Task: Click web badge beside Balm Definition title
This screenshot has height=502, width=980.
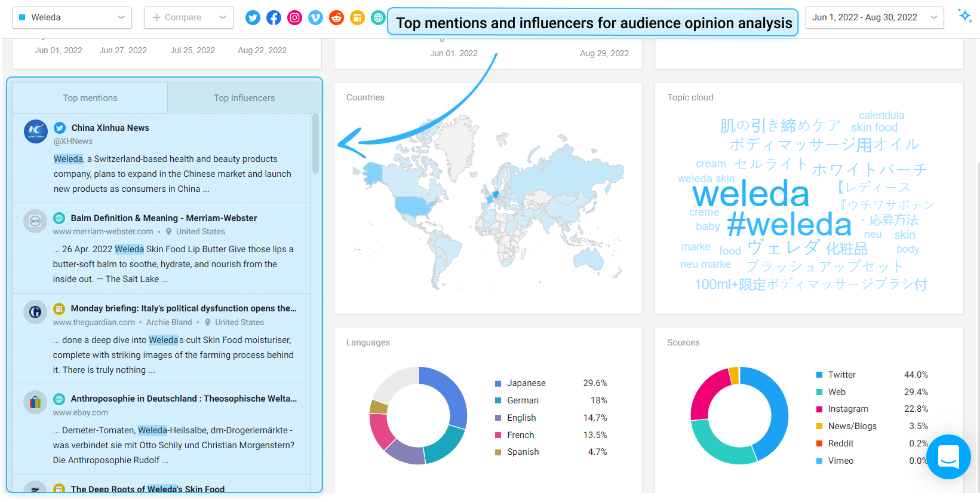Action: click(x=59, y=218)
